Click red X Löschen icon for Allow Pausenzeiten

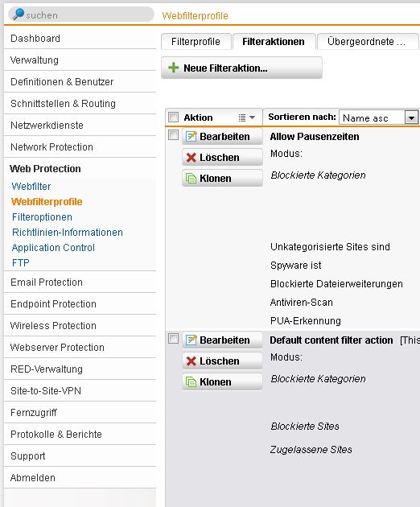[x=191, y=158]
